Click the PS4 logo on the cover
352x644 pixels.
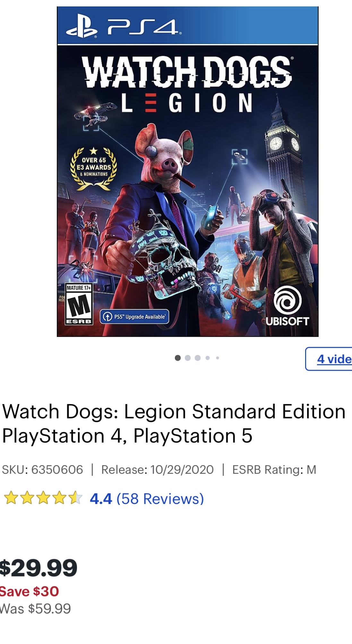click(x=124, y=28)
